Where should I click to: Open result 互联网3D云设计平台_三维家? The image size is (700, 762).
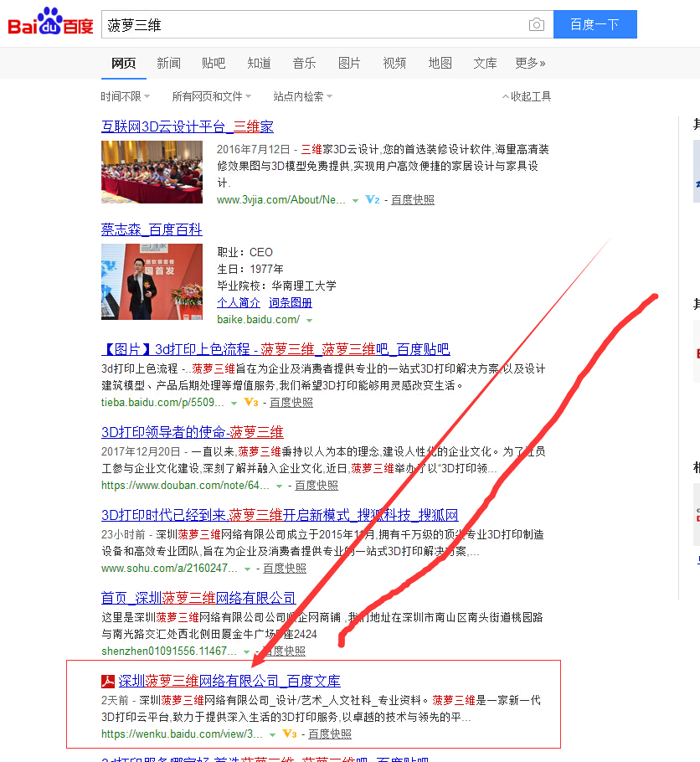coord(188,126)
